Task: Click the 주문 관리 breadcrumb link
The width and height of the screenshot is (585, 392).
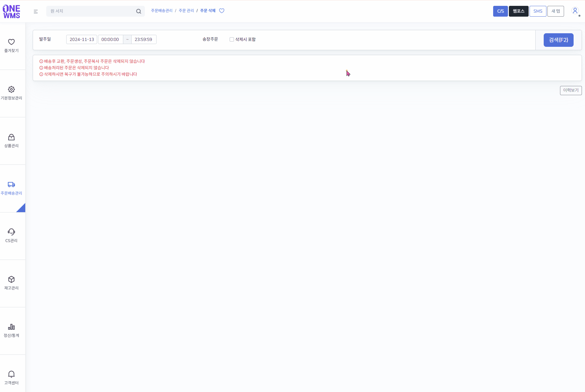Action: [x=186, y=11]
